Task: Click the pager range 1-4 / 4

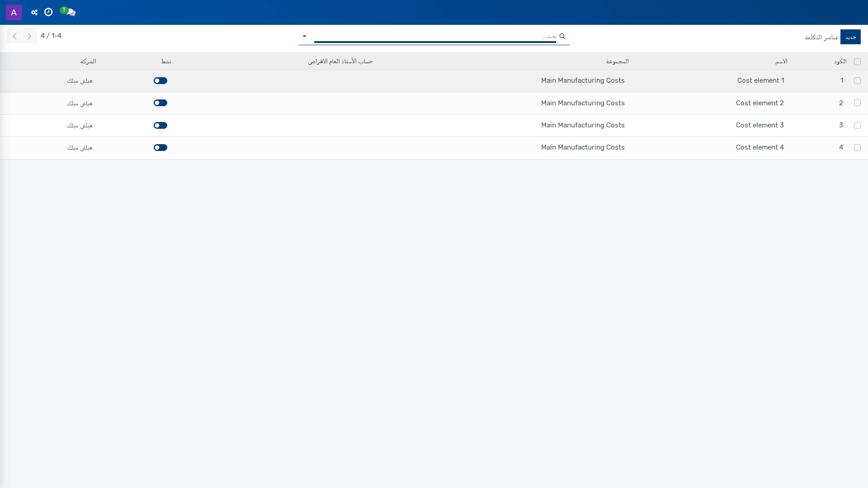Action: (51, 36)
